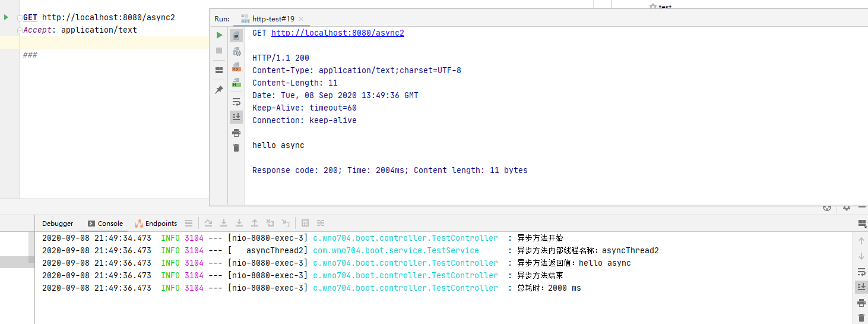Clear the Run panel output with trash icon
Screen dimensions: 868x324
236,147
